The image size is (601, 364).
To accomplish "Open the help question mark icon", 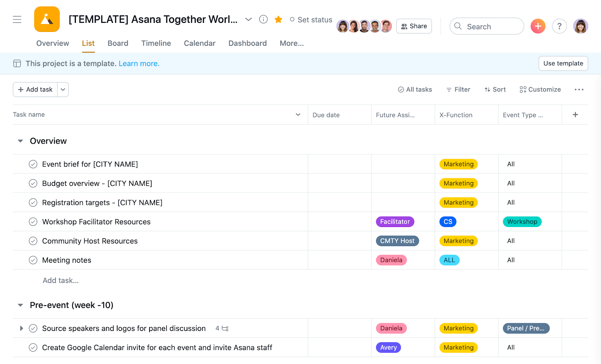I will 559,26.
